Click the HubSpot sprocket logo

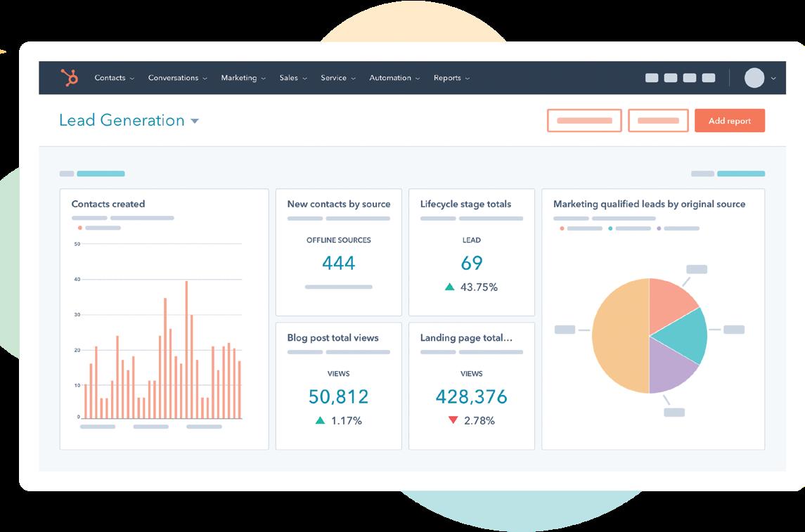pos(70,77)
